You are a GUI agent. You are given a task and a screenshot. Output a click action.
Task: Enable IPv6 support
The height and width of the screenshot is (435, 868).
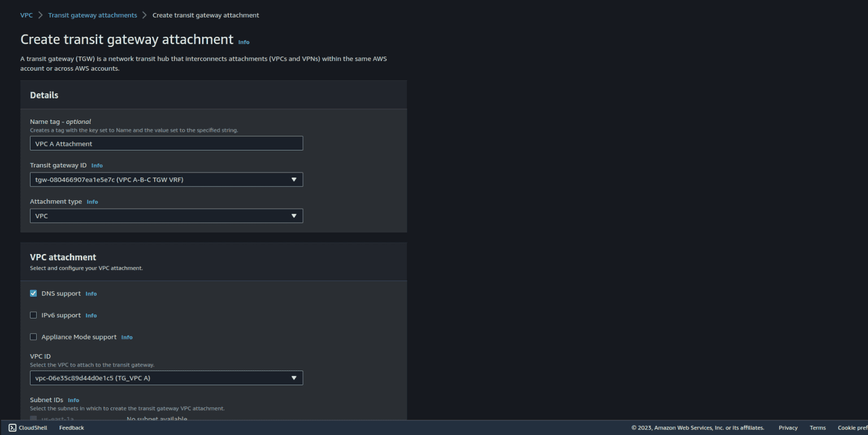[x=33, y=315]
